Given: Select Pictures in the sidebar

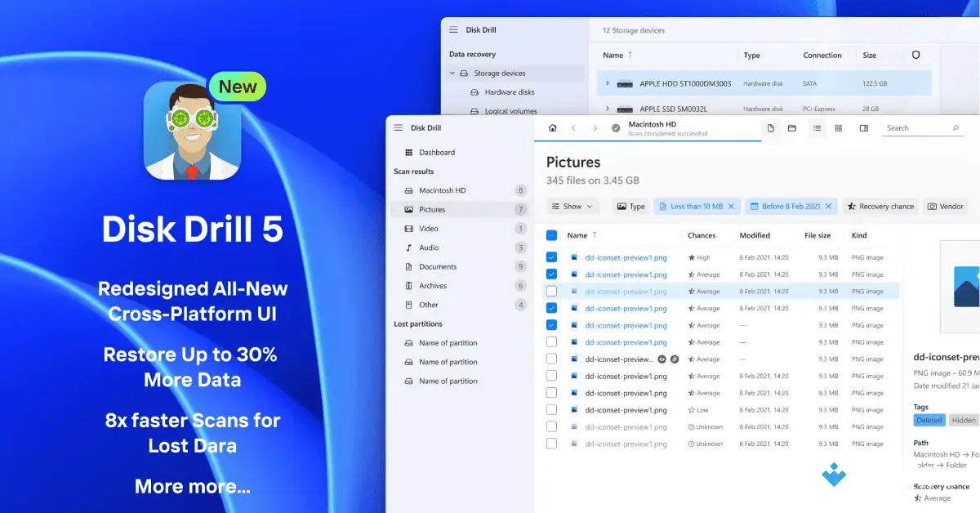Looking at the screenshot, I should tap(434, 209).
